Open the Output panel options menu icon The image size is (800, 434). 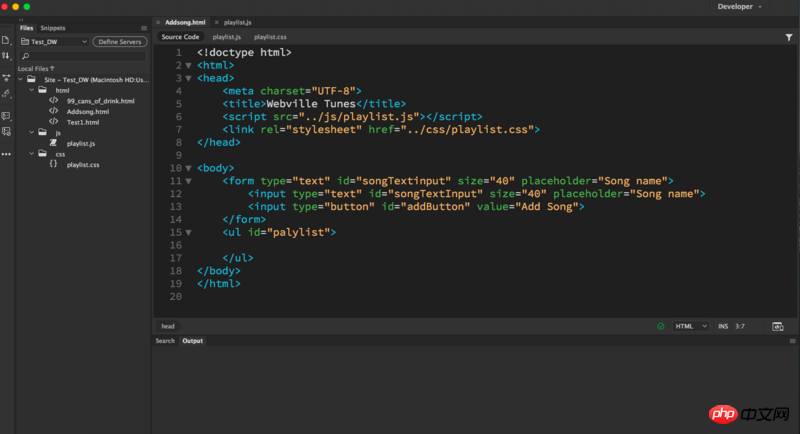(x=792, y=341)
